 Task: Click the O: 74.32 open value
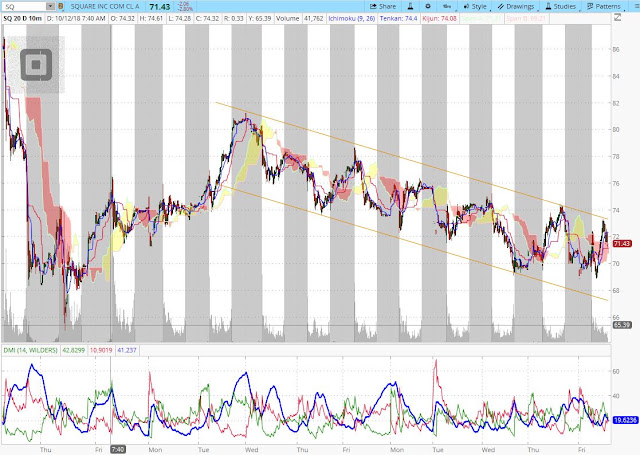pos(122,18)
